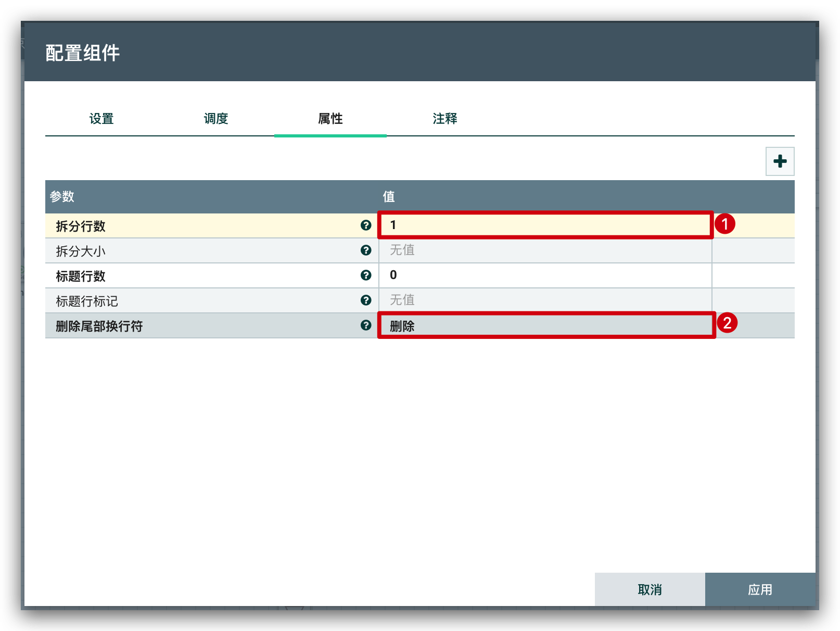
Task: Click help icon next to 拆分大小
Action: pyautogui.click(x=366, y=250)
